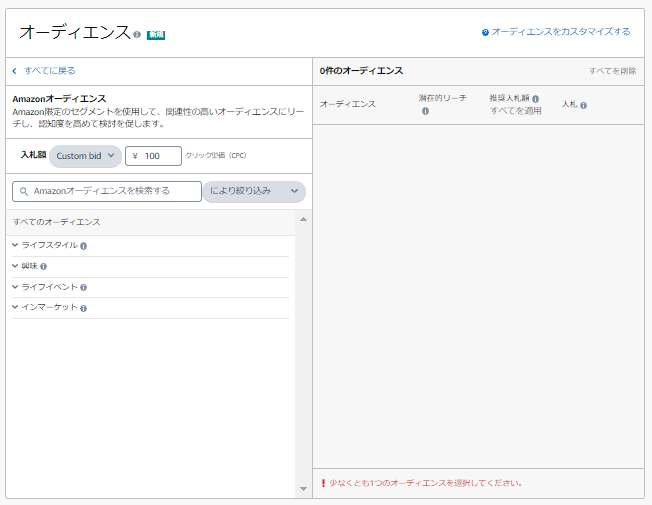
Task: Expand the 興味 category
Action: point(15,266)
